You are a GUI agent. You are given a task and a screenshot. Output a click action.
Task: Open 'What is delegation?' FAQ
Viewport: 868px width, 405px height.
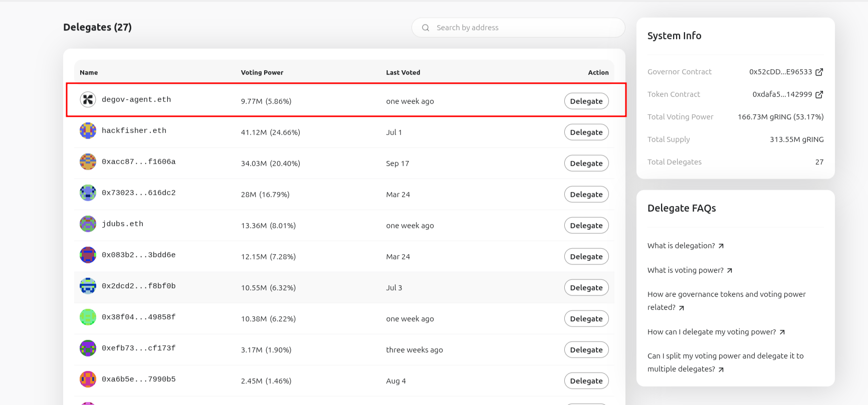tap(685, 246)
